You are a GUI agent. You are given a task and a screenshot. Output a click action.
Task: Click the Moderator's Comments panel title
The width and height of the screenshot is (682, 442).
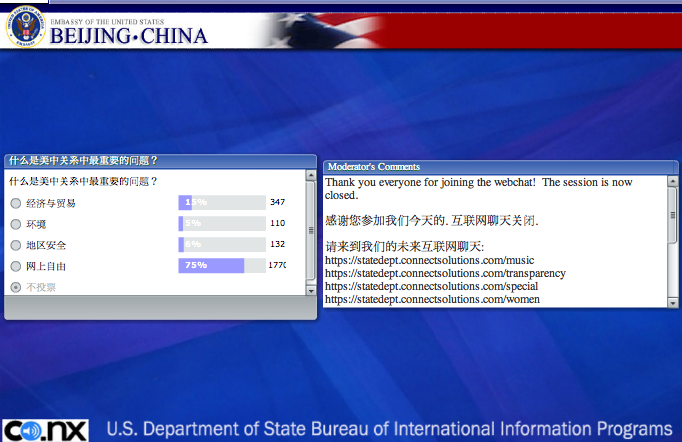pos(373,166)
